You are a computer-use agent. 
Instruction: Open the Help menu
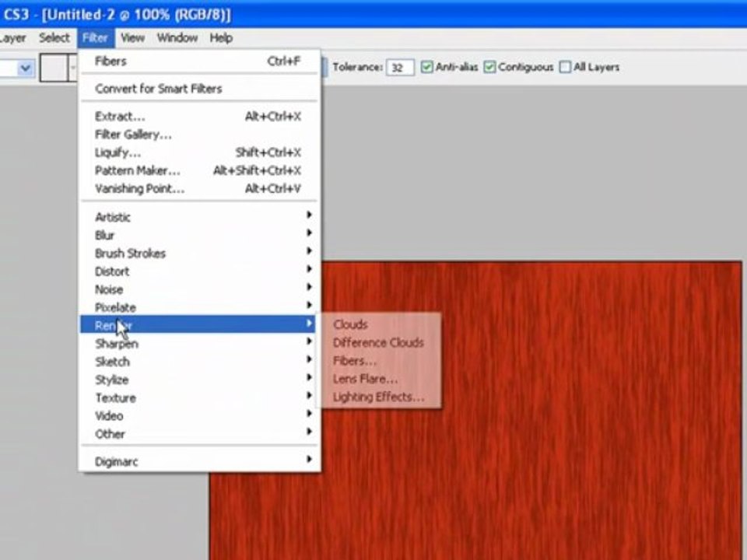tap(221, 38)
